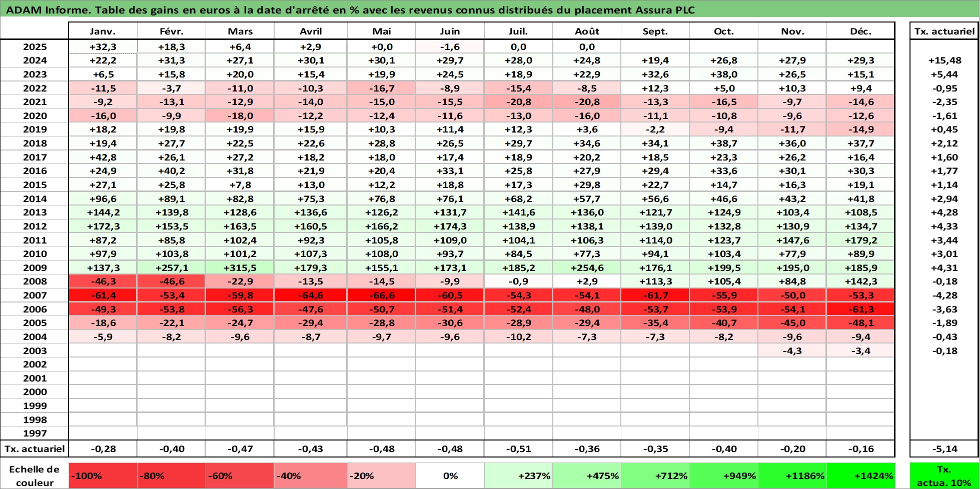Image resolution: width=980 pixels, height=489 pixels.
Task: Click the Tx. actuariel bottom row label
Action: (35, 448)
